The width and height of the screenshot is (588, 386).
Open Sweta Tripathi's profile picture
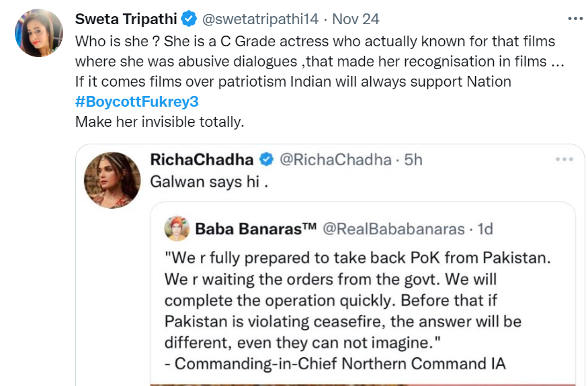tap(39, 33)
